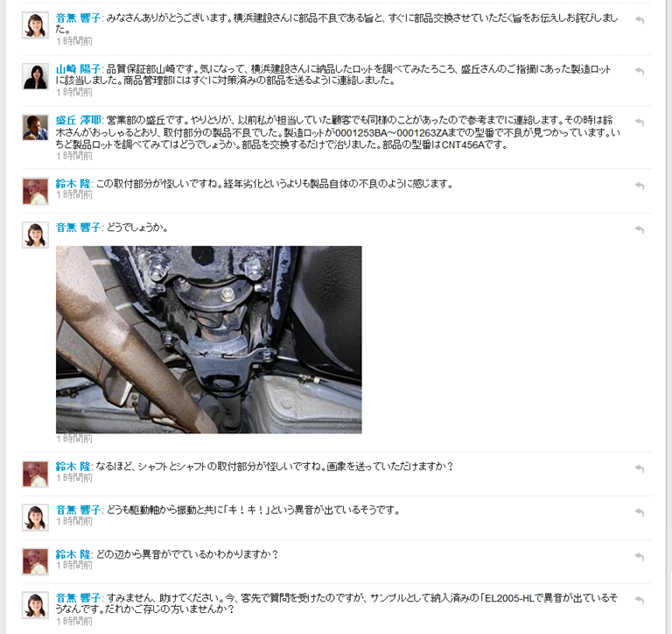Reply to 音無 響子's どうでしょうか photo post
This screenshot has width=672, height=634.
pyautogui.click(x=640, y=229)
